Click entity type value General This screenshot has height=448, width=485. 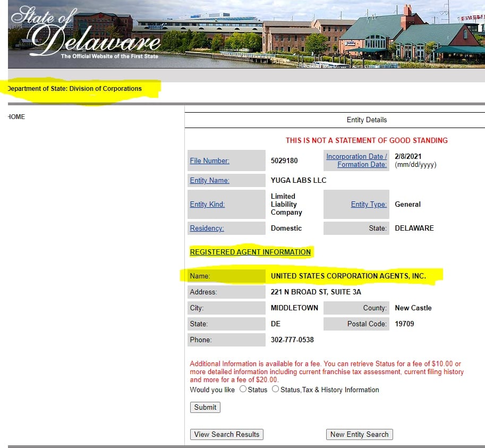(407, 204)
